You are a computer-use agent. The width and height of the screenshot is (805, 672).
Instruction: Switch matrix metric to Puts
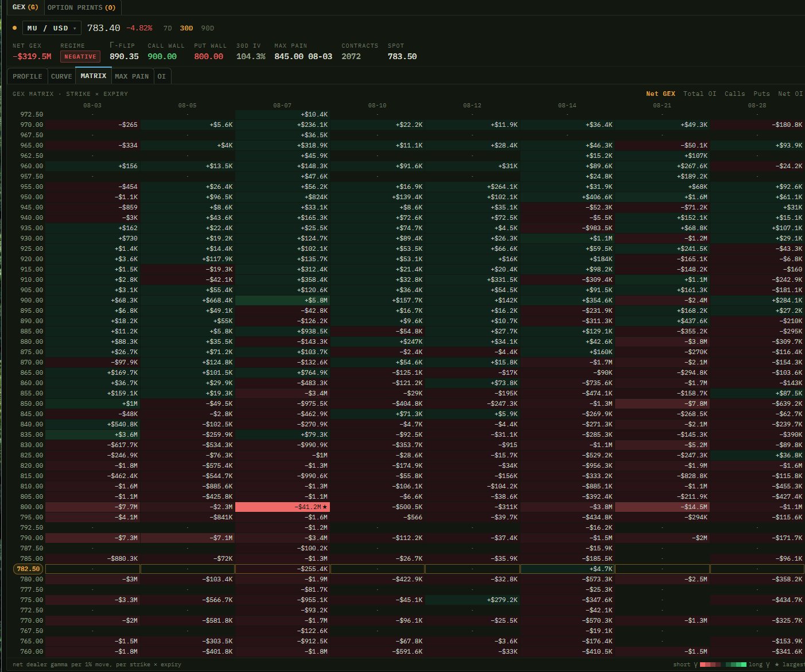pyautogui.click(x=761, y=94)
